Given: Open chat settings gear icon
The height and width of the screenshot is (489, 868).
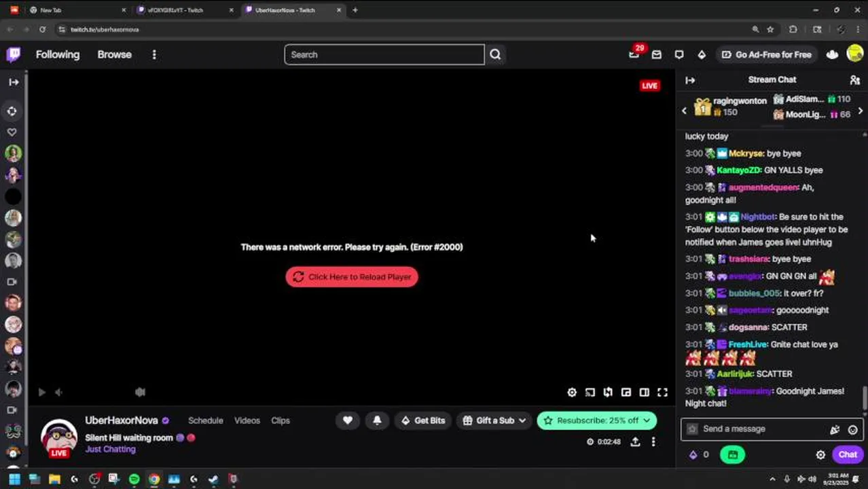Looking at the screenshot, I should click(x=820, y=454).
